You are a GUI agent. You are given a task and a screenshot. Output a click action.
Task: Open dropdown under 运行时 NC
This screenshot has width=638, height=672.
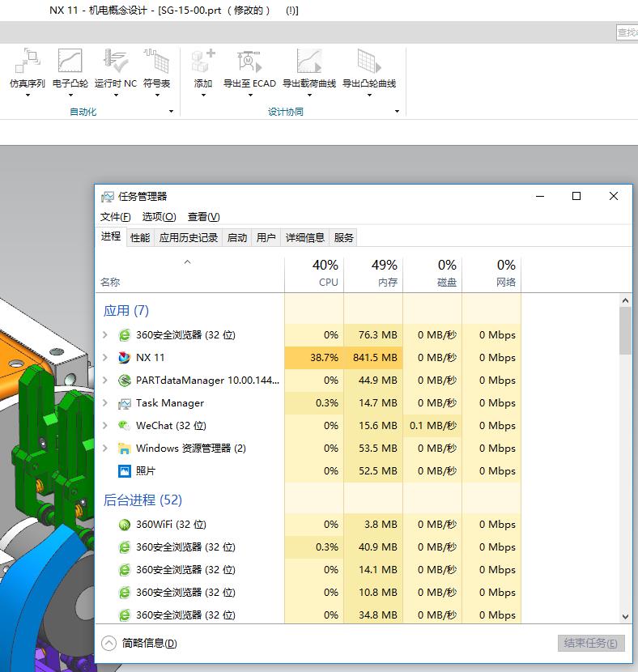(x=116, y=96)
